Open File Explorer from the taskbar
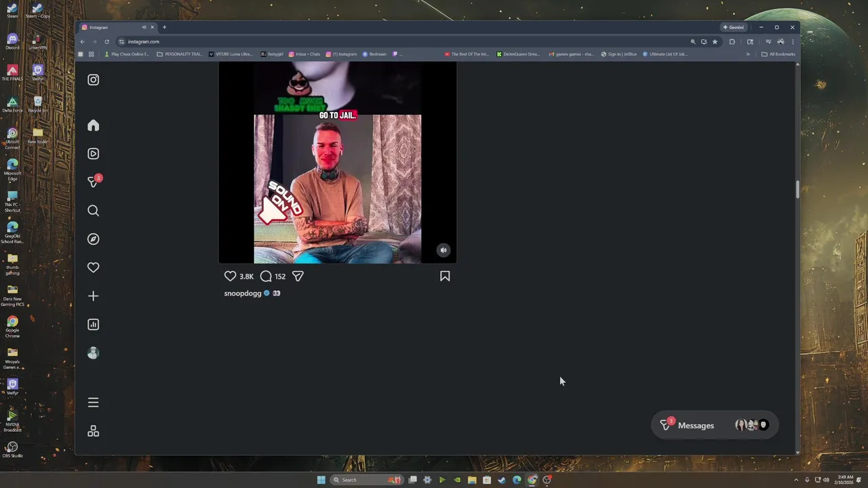The image size is (868, 488). [x=472, y=480]
